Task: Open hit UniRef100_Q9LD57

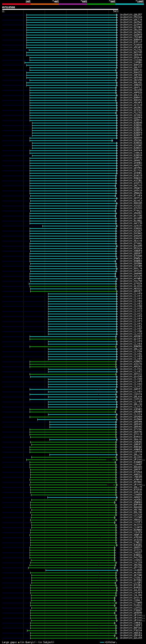Action: pos(131,15)
